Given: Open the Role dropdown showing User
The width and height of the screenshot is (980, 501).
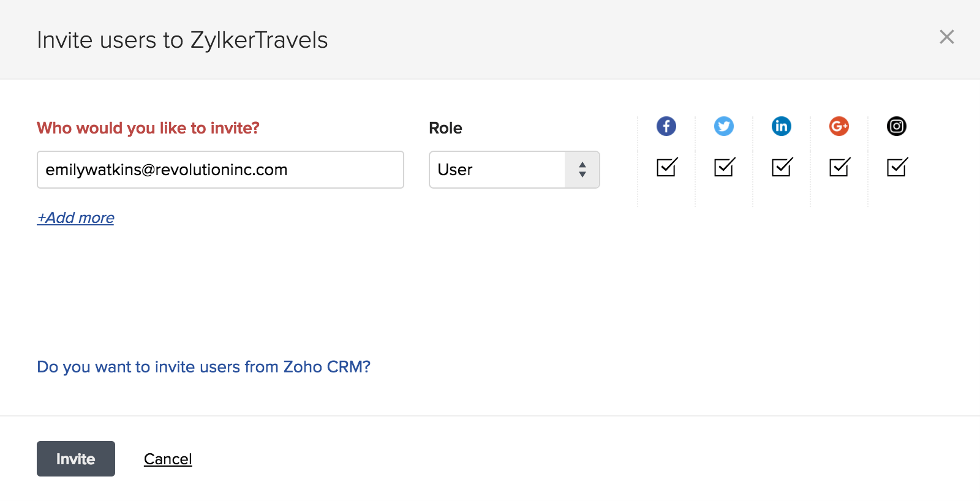Looking at the screenshot, I should click(x=514, y=170).
